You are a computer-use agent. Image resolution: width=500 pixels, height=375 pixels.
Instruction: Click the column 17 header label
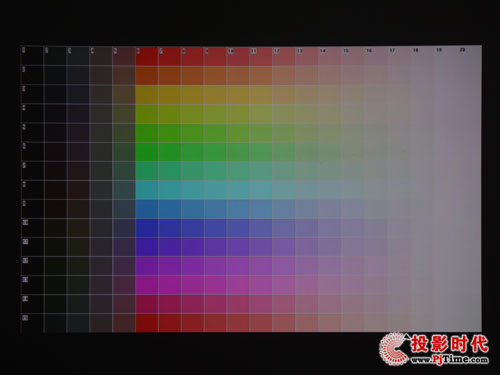pos(392,50)
